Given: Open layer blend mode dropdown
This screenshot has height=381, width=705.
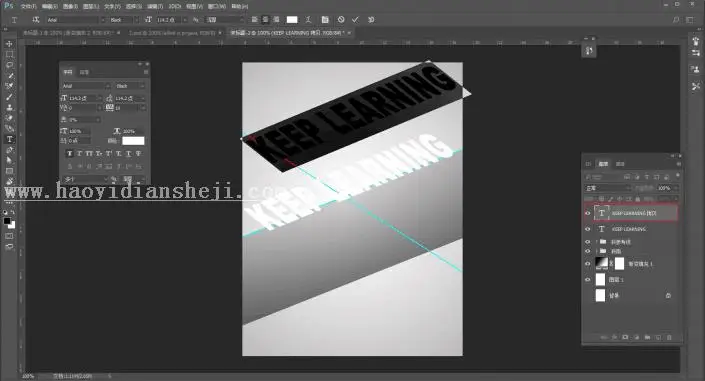Looking at the screenshot, I should point(607,188).
